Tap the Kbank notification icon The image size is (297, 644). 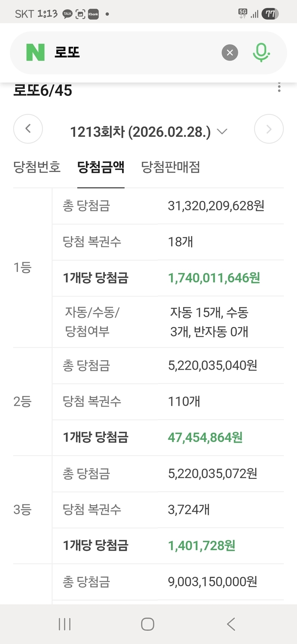coord(93,14)
